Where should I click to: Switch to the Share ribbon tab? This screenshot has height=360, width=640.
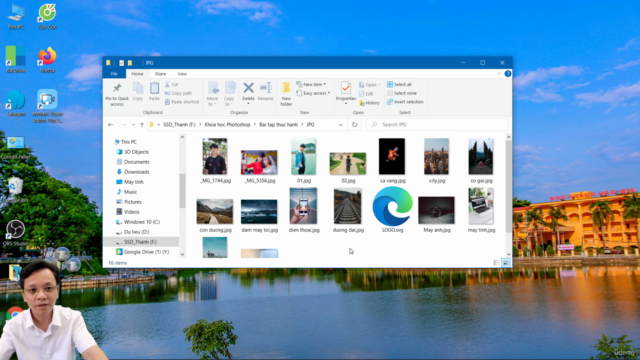pyautogui.click(x=160, y=74)
